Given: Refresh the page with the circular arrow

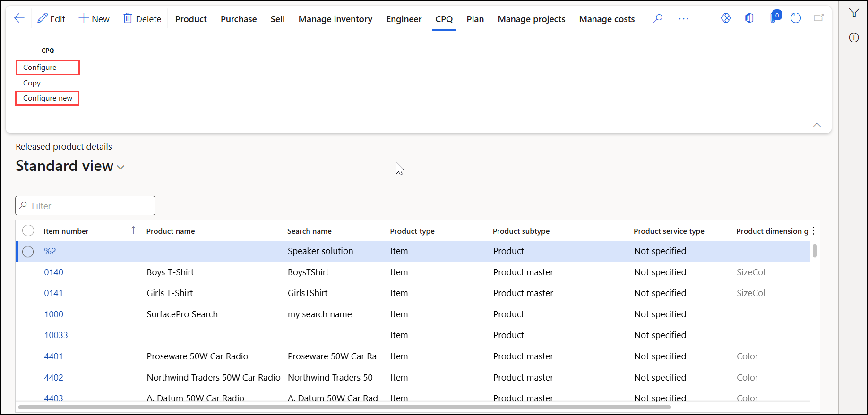Looking at the screenshot, I should (x=796, y=18).
